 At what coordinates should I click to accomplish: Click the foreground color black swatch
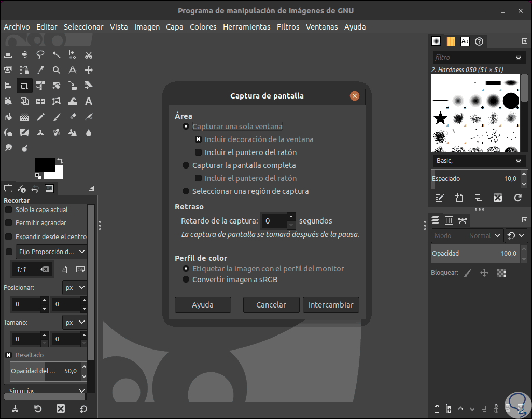[45, 164]
